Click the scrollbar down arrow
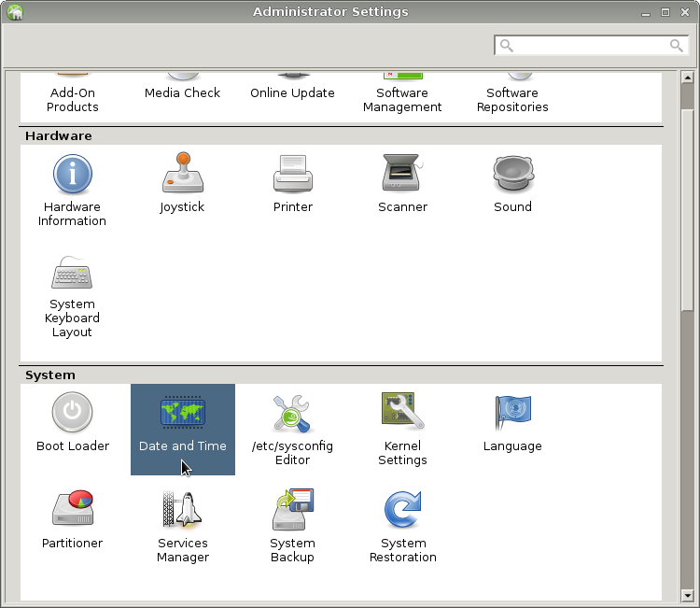 pyautogui.click(x=688, y=595)
